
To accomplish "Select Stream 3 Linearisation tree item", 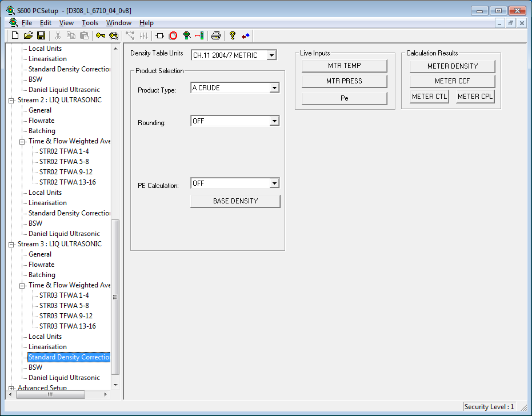I will tap(47, 347).
